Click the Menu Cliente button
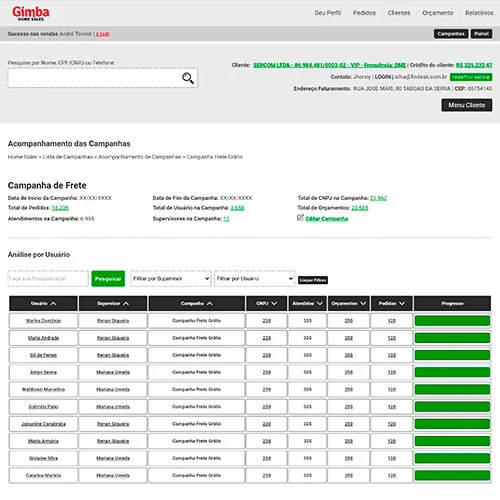Image resolution: width=500 pixels, height=500 pixels. [x=467, y=105]
